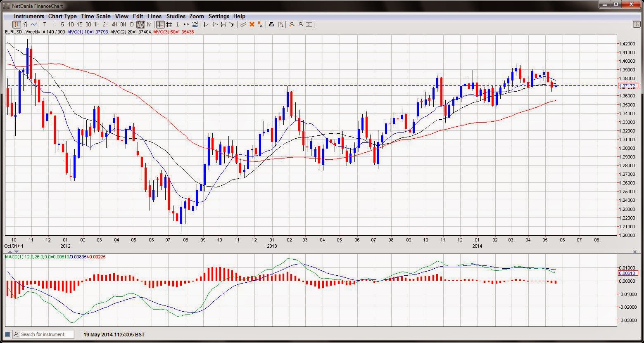Viewport: 644px width, 343px height.
Task: Select the first trend line drawing tool
Action: 206,24
